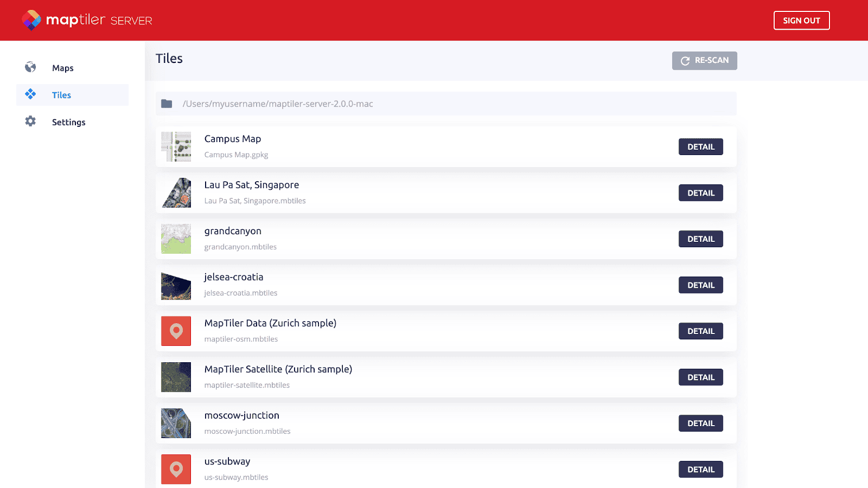Switch to the Settings section
This screenshot has width=868, height=488.
pos(68,121)
